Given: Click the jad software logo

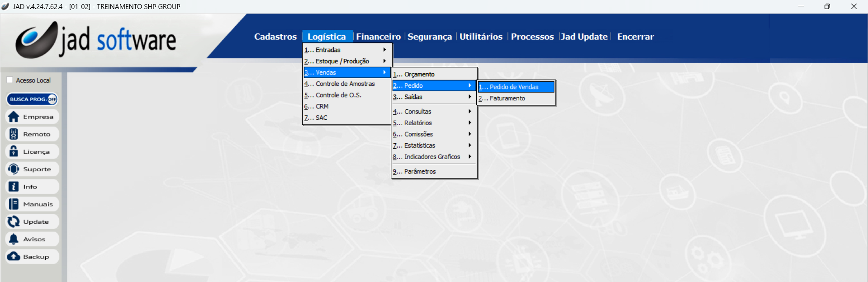Looking at the screenshot, I should [96, 41].
